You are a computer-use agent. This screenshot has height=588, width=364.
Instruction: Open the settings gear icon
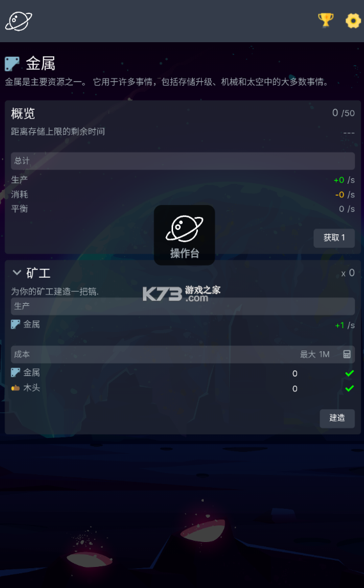353,20
